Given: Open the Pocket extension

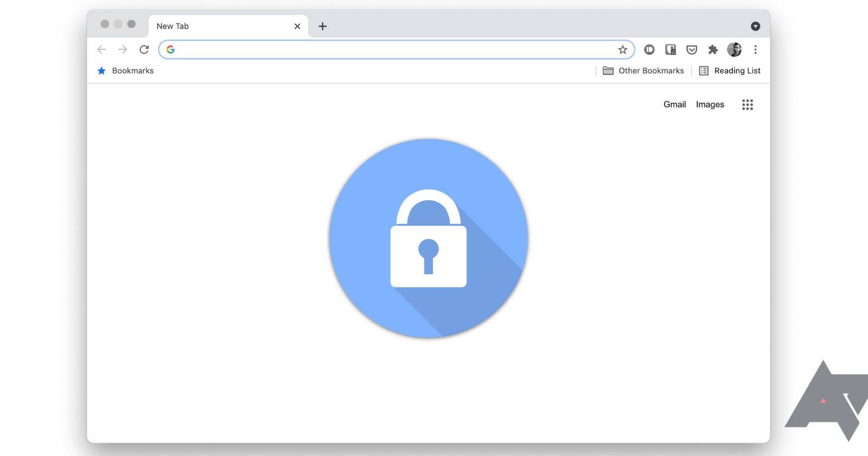Looking at the screenshot, I should pos(692,49).
